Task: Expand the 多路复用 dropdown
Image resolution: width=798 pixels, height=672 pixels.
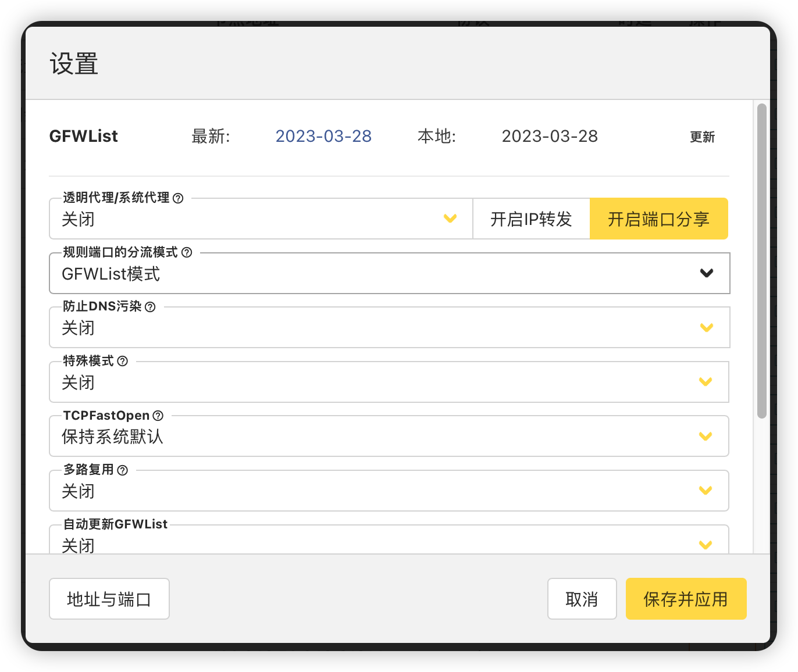Action: pyautogui.click(x=389, y=491)
